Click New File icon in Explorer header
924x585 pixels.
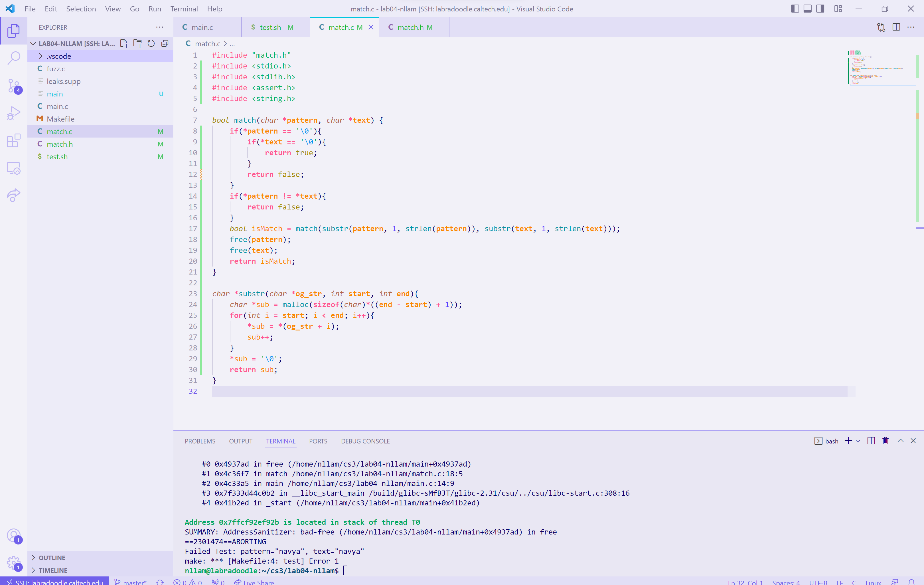pos(123,43)
